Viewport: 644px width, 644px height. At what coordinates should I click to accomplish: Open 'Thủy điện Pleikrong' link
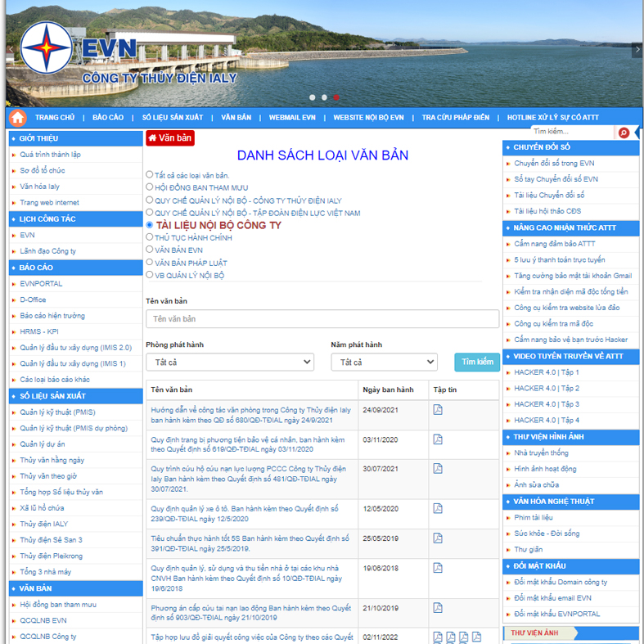click(51, 556)
